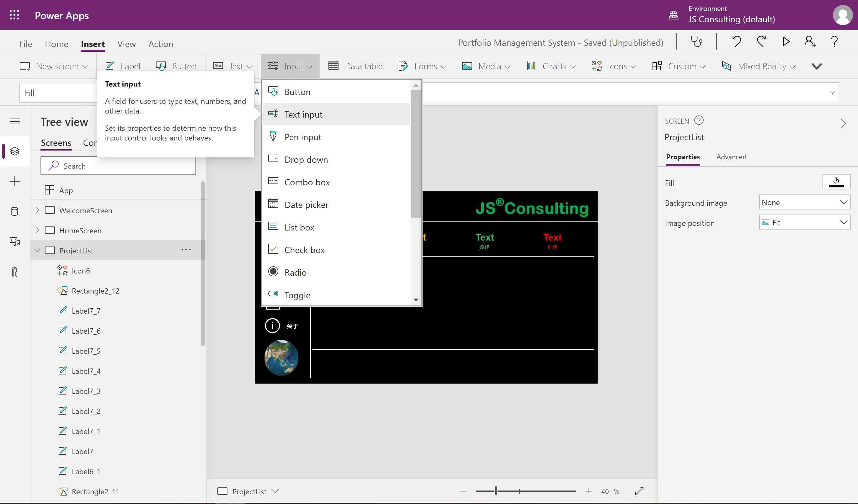
Task: Select Text input from Input menu
Action: pyautogui.click(x=303, y=114)
